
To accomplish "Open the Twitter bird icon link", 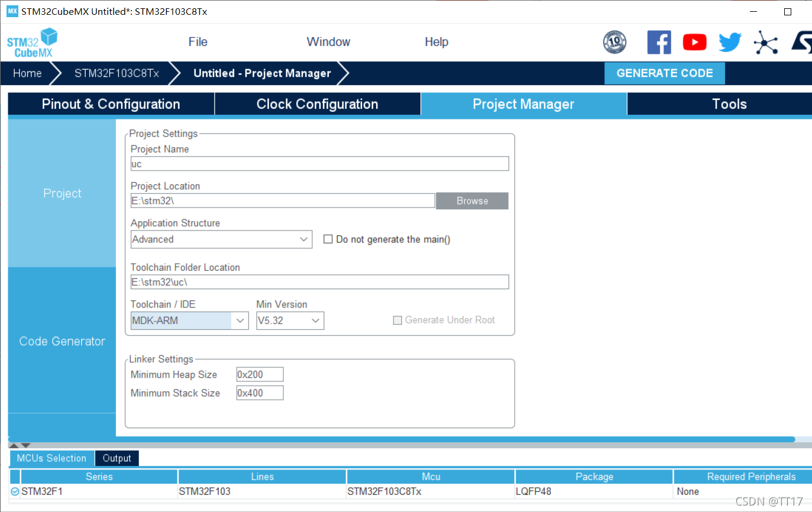I will pos(730,42).
